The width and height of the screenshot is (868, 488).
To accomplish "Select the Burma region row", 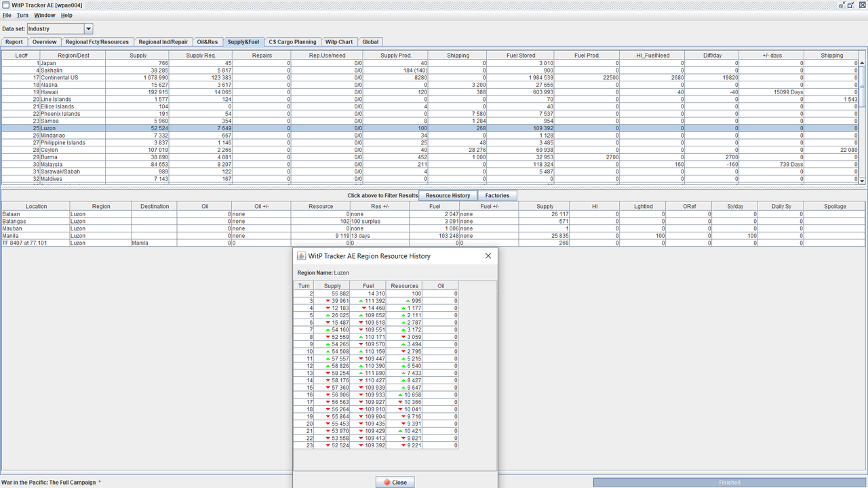I will coord(430,157).
